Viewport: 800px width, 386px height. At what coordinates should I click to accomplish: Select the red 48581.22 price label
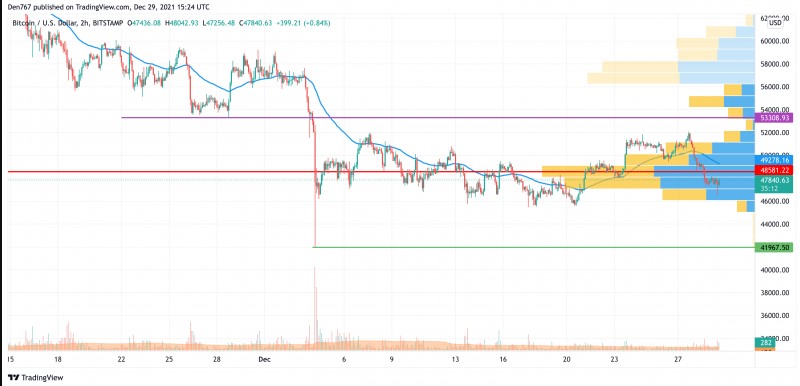[773, 170]
